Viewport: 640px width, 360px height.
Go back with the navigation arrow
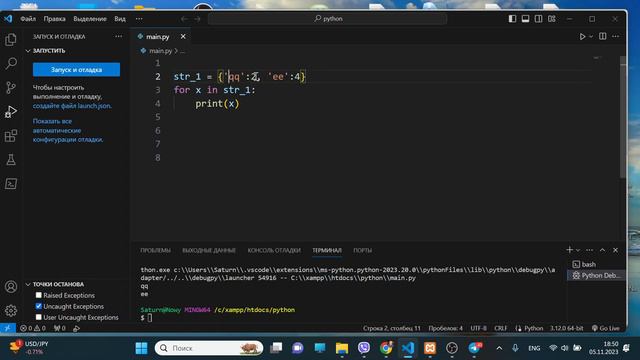tap(184, 19)
